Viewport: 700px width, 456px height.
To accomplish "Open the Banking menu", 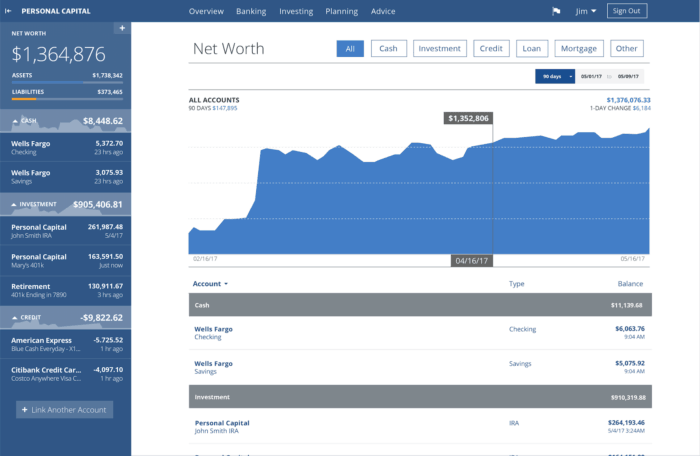I will (x=251, y=11).
